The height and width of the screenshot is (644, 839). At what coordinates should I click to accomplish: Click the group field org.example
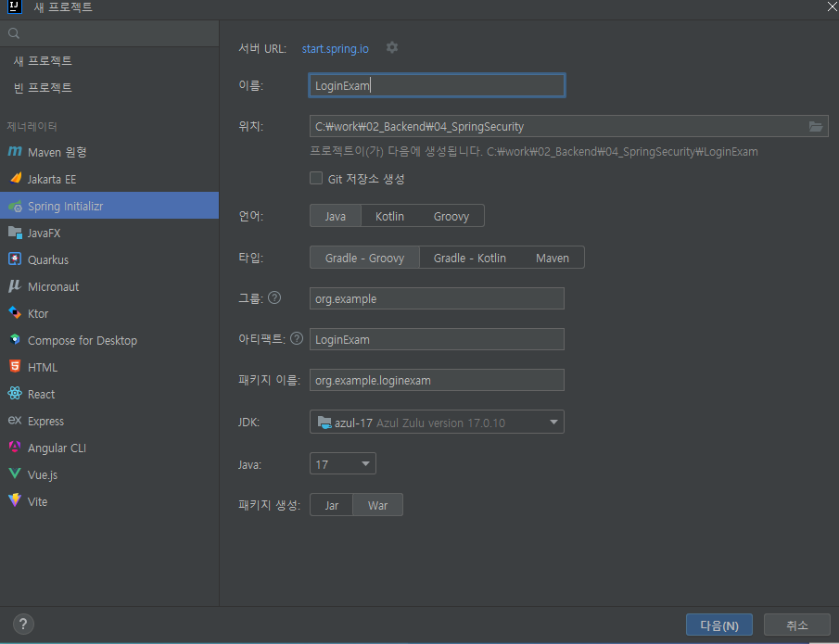coord(437,298)
